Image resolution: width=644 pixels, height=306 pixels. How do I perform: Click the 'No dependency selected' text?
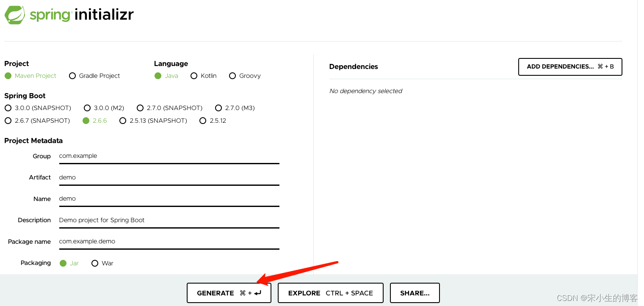pyautogui.click(x=365, y=91)
